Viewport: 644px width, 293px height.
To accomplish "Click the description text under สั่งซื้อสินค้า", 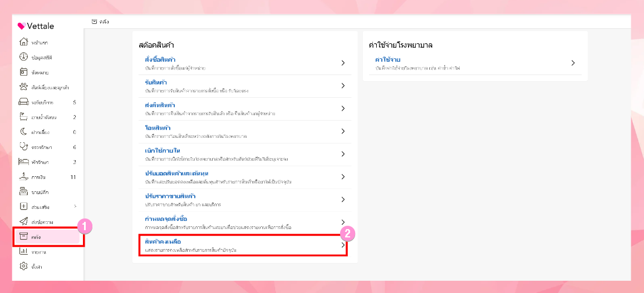I will (175, 68).
